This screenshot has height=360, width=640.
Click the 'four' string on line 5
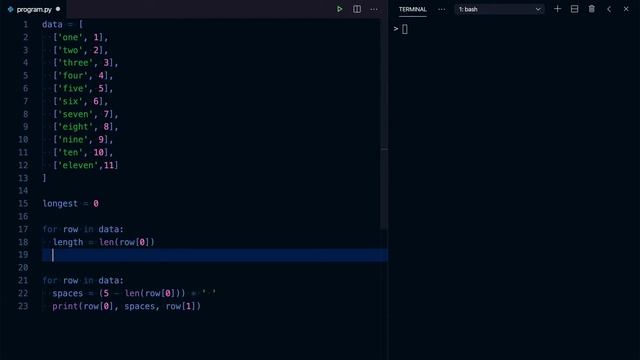73,76
